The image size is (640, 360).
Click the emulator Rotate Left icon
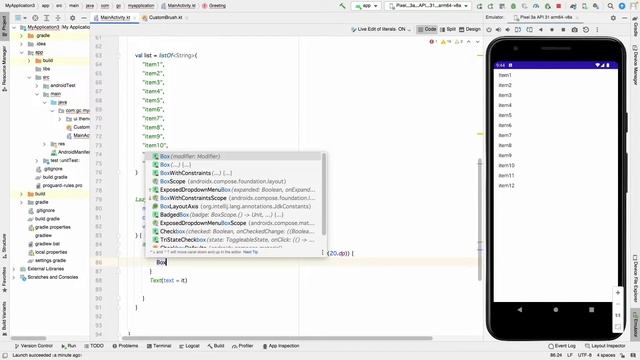(518, 30)
